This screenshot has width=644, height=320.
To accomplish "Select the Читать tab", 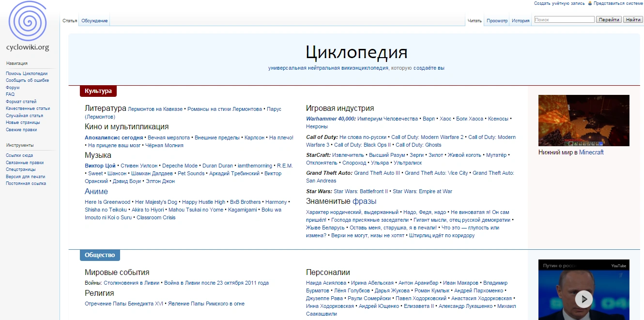I will 475,21.
